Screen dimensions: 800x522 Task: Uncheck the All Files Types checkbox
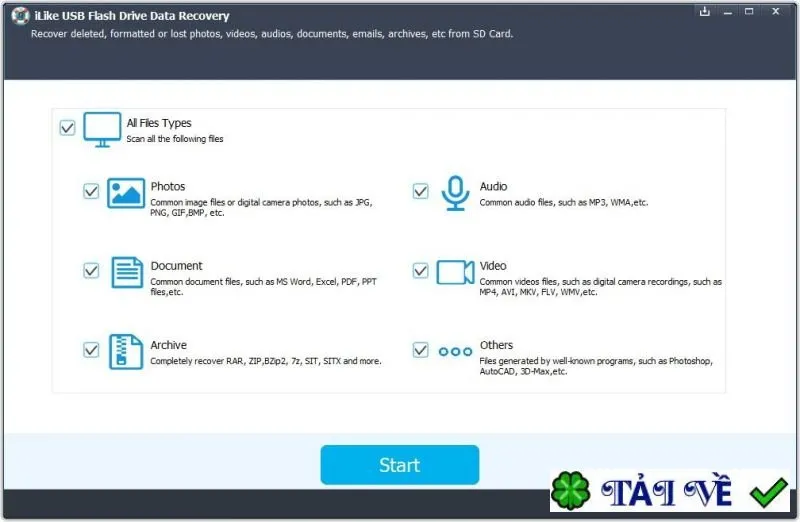67,127
